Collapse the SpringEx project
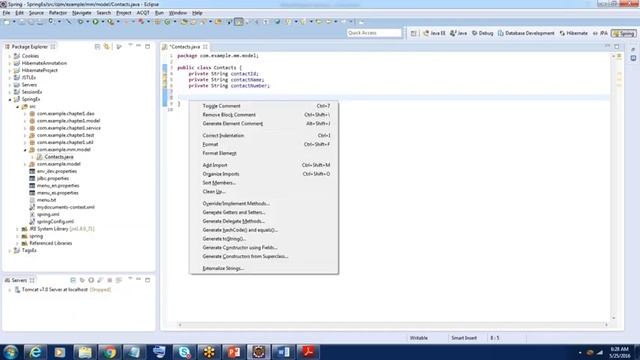 (10, 99)
